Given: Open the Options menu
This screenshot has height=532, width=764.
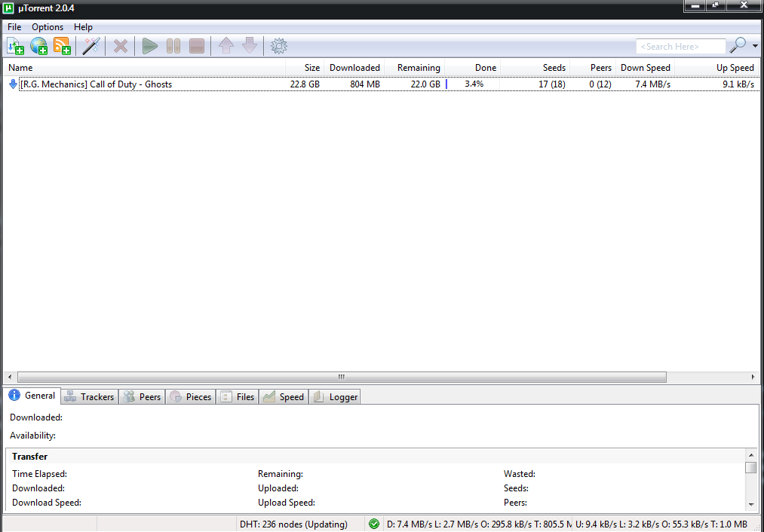Looking at the screenshot, I should point(48,27).
